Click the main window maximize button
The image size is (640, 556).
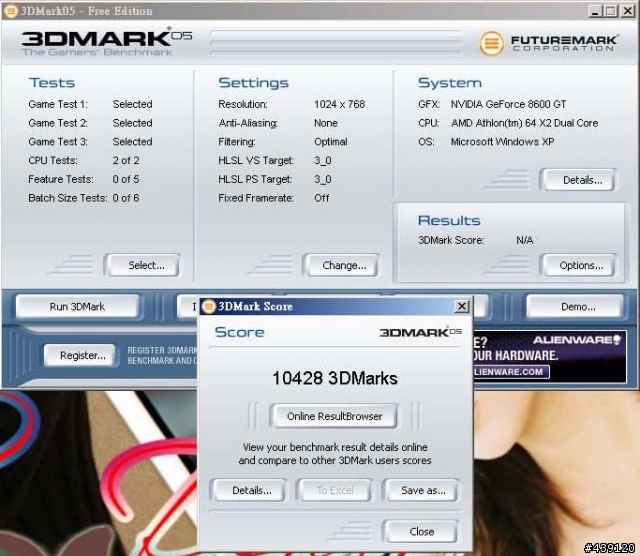[611, 11]
